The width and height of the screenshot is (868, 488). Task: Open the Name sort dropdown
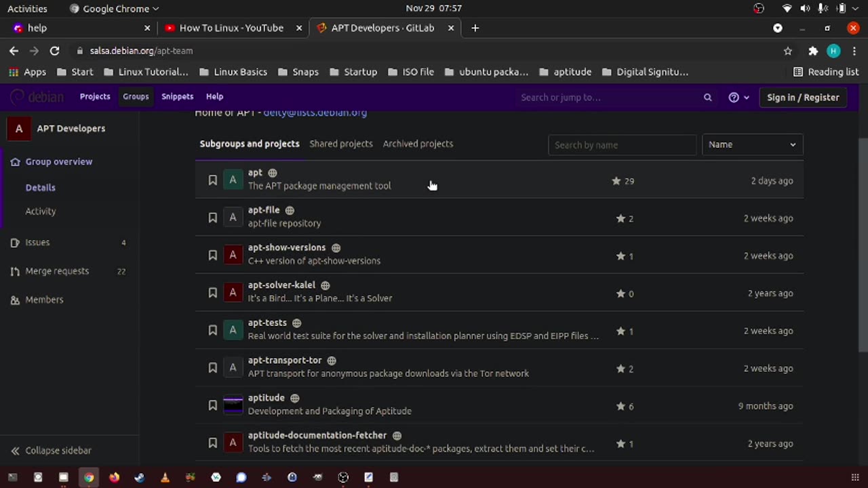click(752, 144)
